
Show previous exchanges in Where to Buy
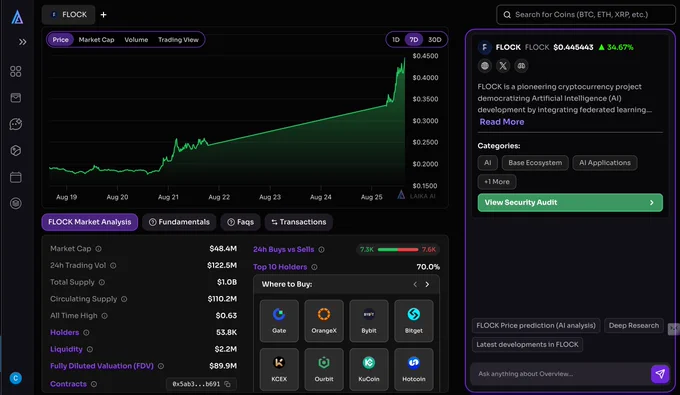point(415,284)
